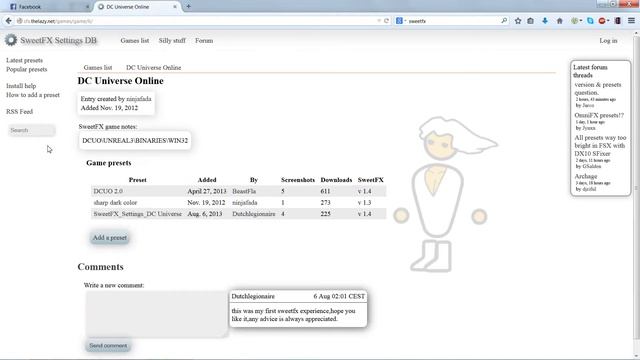
Task: Open ninjafada author link in preset table
Action: (x=245, y=202)
